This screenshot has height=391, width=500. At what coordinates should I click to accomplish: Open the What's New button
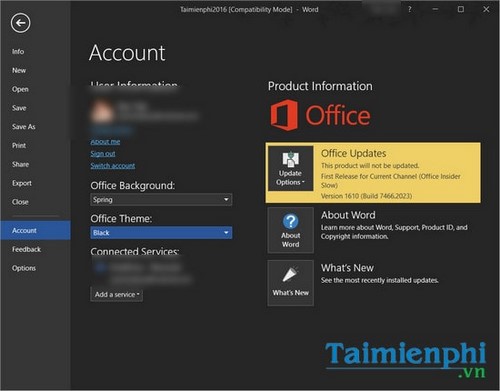[290, 283]
